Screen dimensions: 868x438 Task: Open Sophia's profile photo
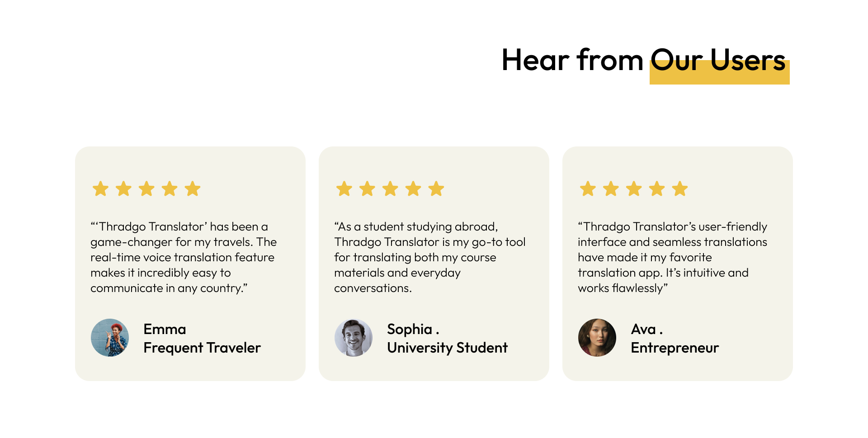(354, 338)
